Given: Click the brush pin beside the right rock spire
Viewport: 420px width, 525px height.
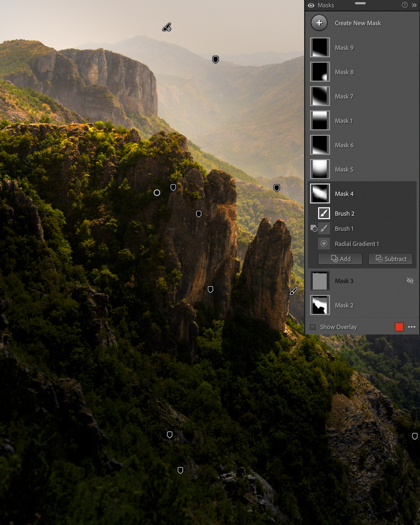Looking at the screenshot, I should [293, 291].
